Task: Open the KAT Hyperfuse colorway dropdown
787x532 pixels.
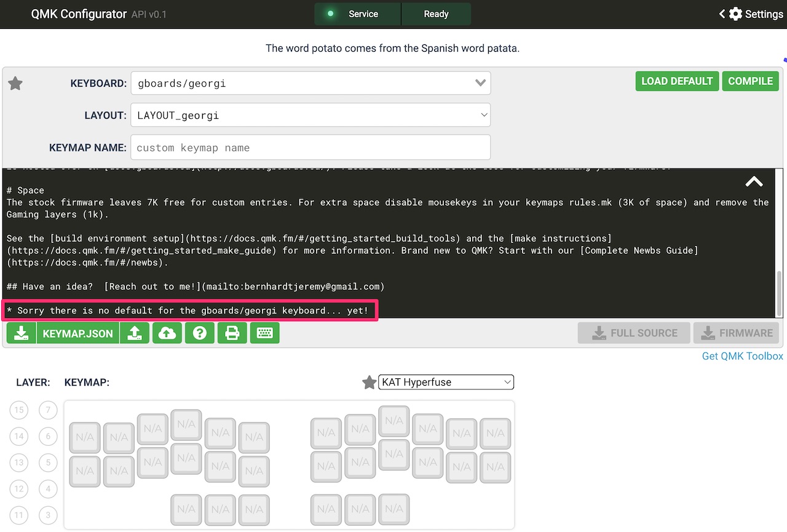Action: [446, 382]
